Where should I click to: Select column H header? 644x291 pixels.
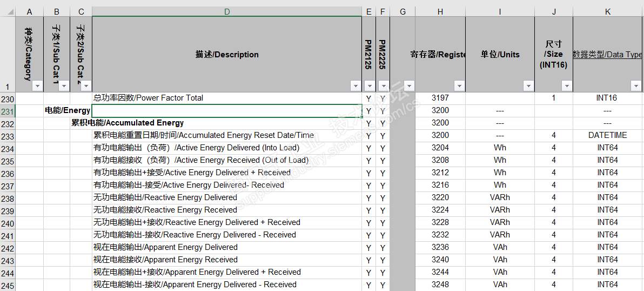coord(440,12)
